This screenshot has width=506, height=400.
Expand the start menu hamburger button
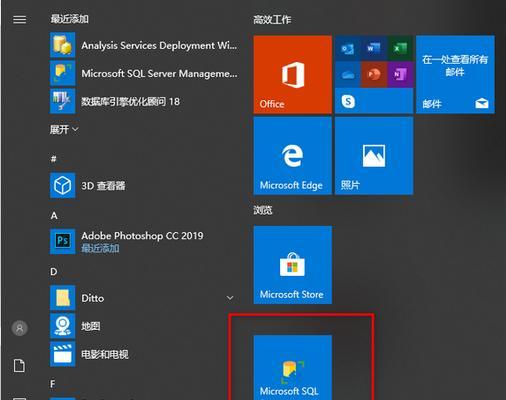pyautogui.click(x=19, y=20)
